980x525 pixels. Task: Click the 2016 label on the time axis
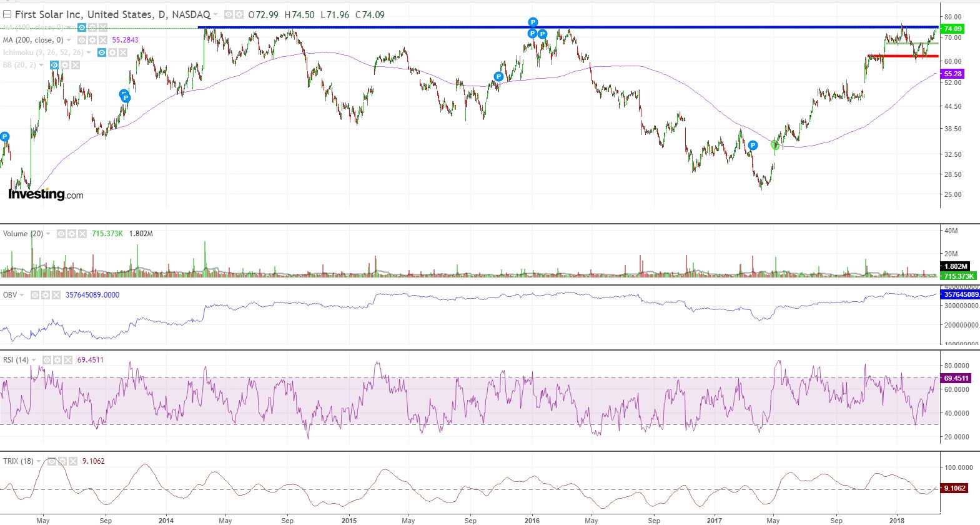[x=532, y=520]
